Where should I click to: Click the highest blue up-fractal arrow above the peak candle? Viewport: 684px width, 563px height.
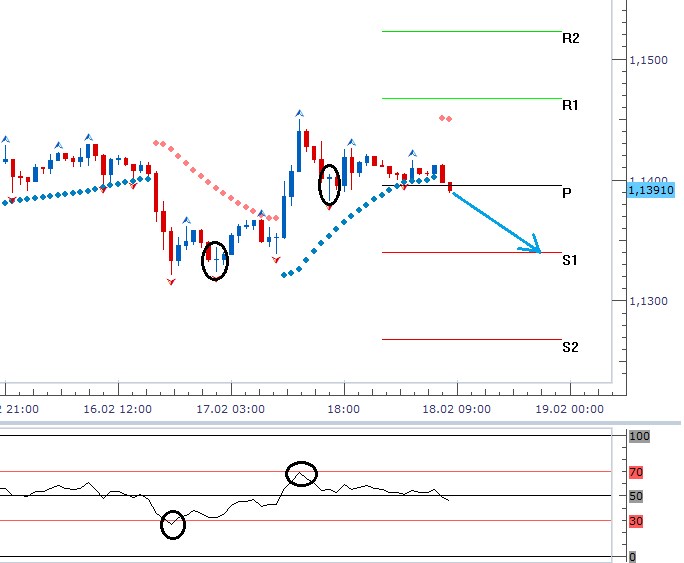click(299, 114)
